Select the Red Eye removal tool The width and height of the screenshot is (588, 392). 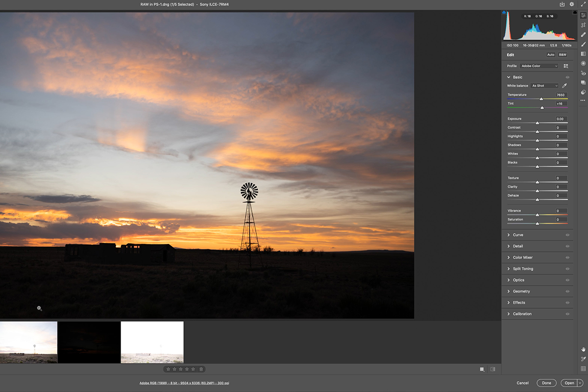point(583,73)
